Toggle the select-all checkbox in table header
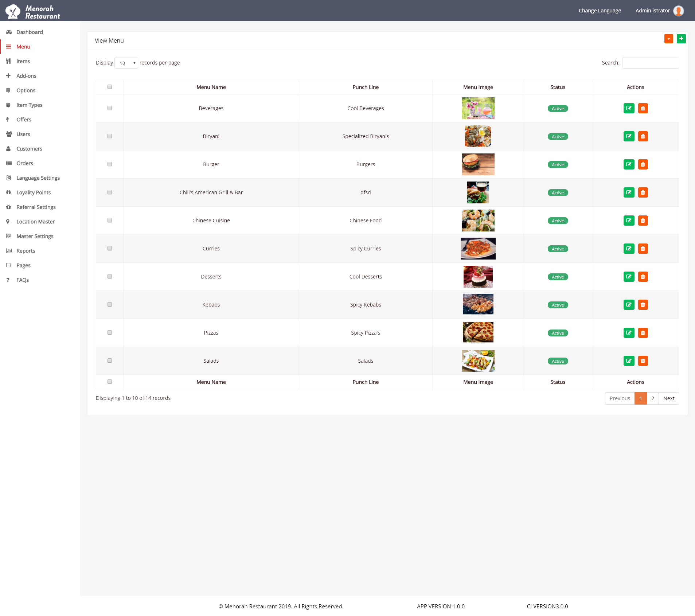 [x=110, y=87]
